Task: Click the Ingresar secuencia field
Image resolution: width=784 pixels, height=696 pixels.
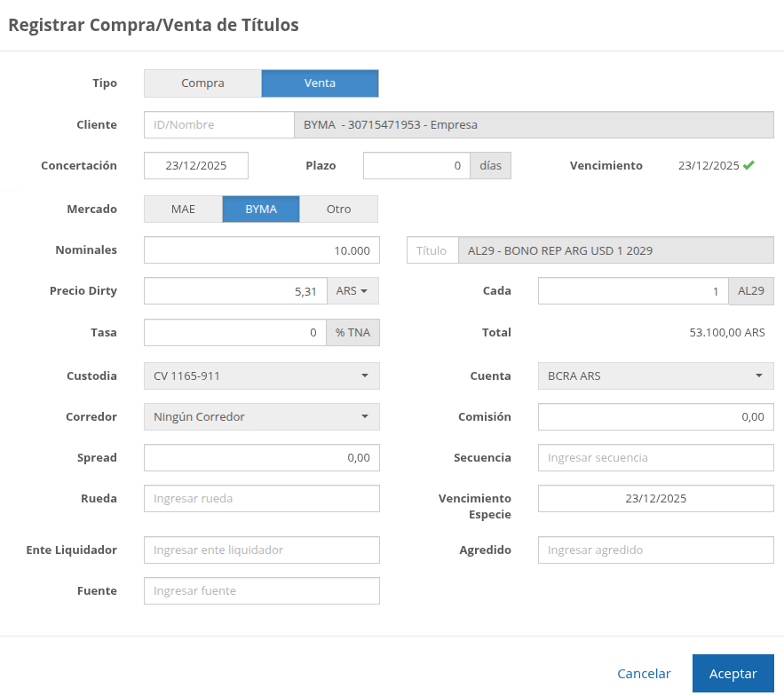Action: (x=655, y=458)
